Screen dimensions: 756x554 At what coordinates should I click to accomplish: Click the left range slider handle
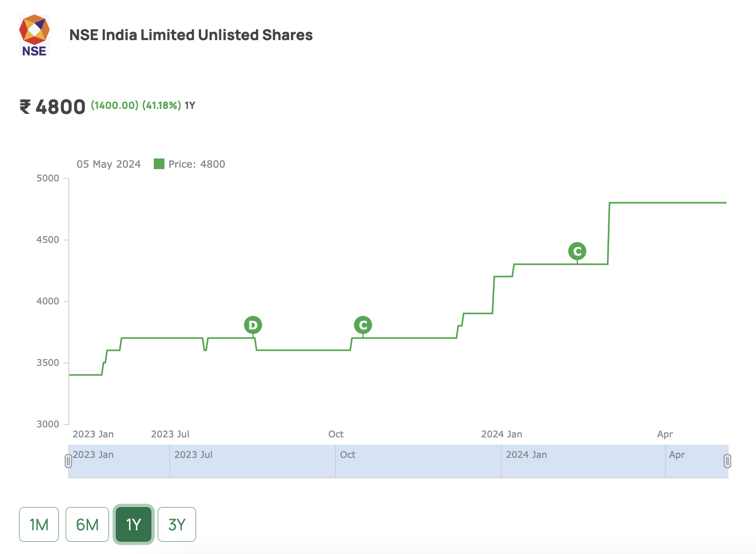coord(69,462)
